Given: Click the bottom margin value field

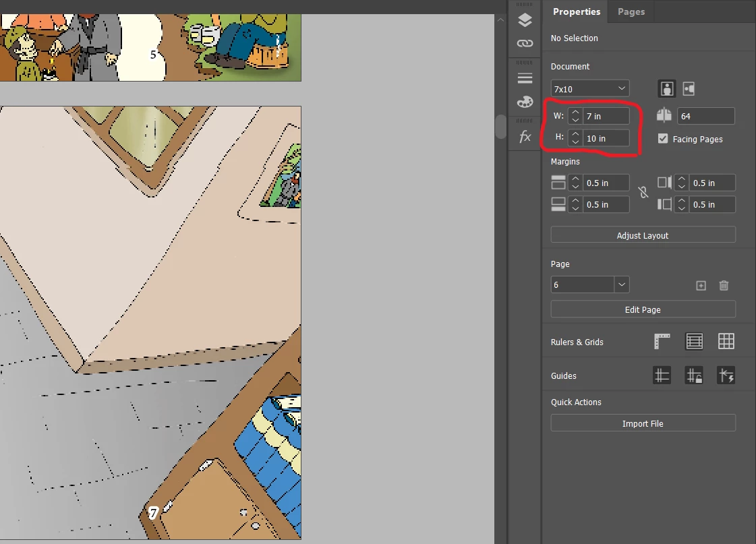Looking at the screenshot, I should (606, 205).
